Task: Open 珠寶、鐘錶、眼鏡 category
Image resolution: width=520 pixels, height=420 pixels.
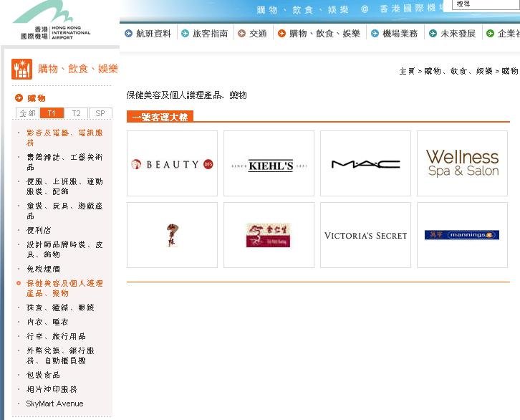Action: point(60,307)
